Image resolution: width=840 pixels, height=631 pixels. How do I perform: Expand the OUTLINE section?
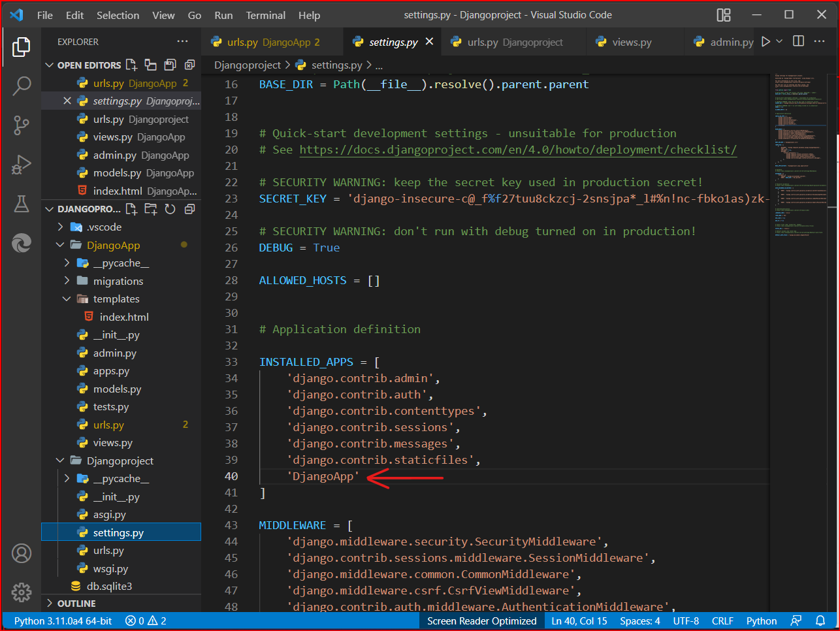point(49,604)
